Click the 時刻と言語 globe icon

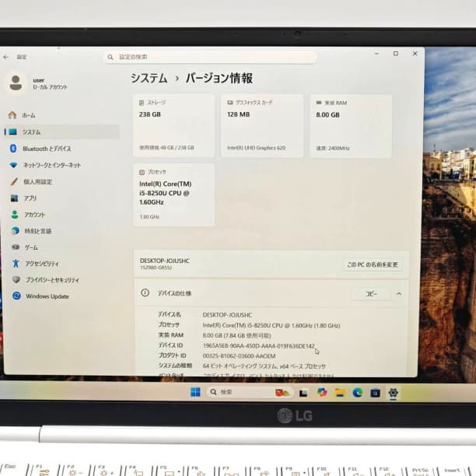point(15,231)
